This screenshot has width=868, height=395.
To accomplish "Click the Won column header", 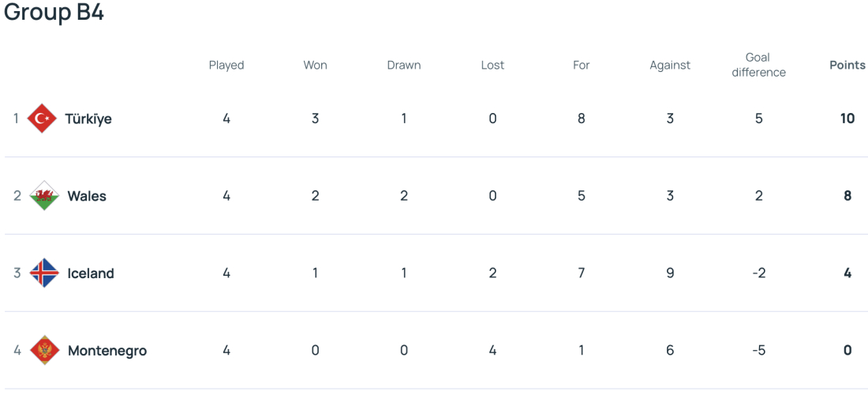I will (x=315, y=66).
